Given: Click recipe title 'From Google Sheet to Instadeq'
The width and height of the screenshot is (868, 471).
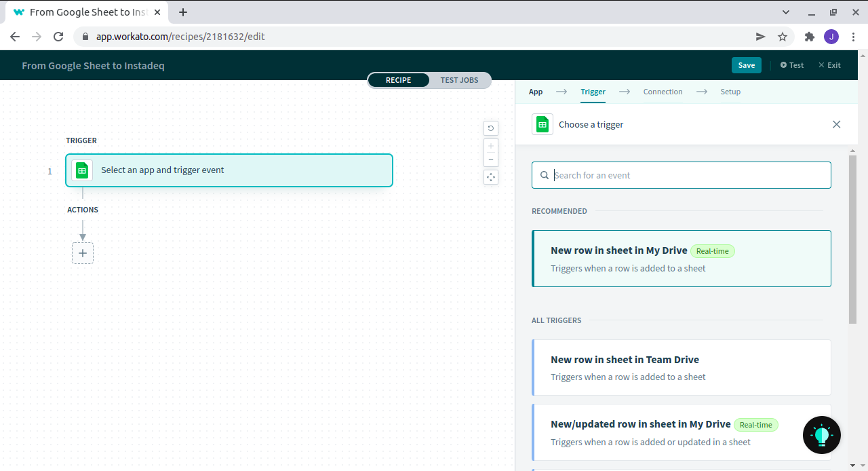Looking at the screenshot, I should point(93,66).
